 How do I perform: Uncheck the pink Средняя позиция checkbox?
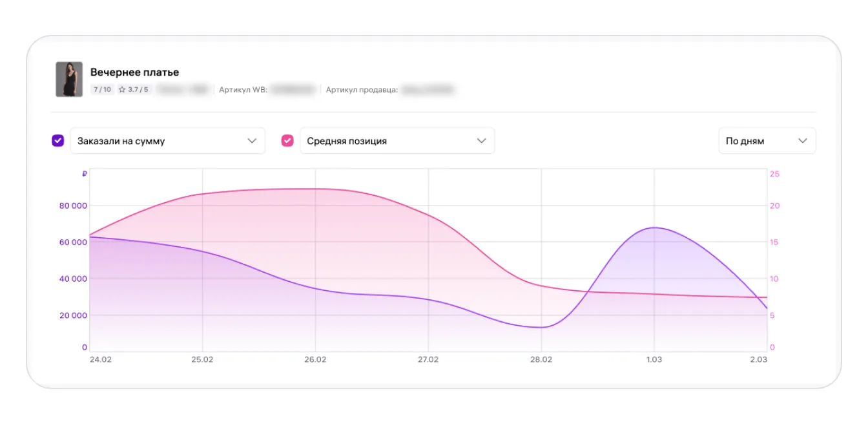(287, 141)
